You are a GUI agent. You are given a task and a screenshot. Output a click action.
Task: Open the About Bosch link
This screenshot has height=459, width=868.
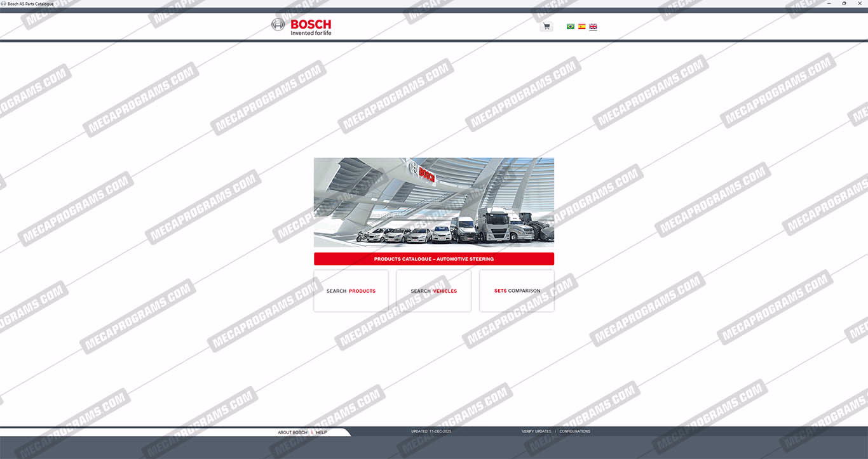[x=292, y=432]
